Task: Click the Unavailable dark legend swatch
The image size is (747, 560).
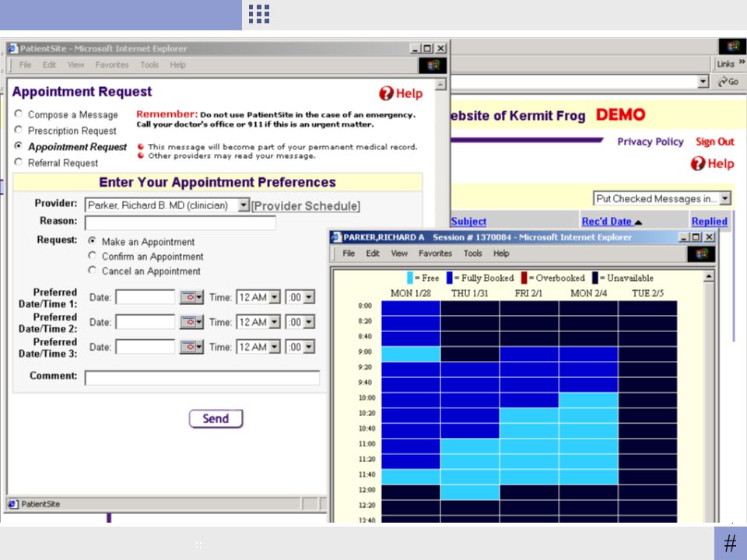Action: [x=595, y=278]
